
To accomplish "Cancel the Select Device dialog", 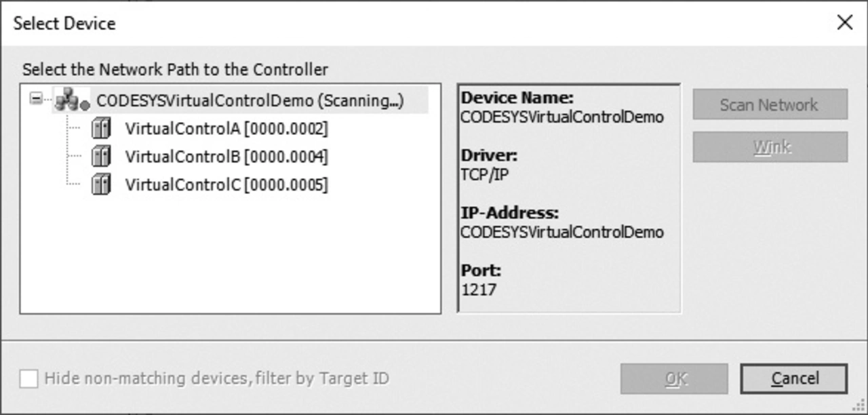I will click(x=793, y=379).
